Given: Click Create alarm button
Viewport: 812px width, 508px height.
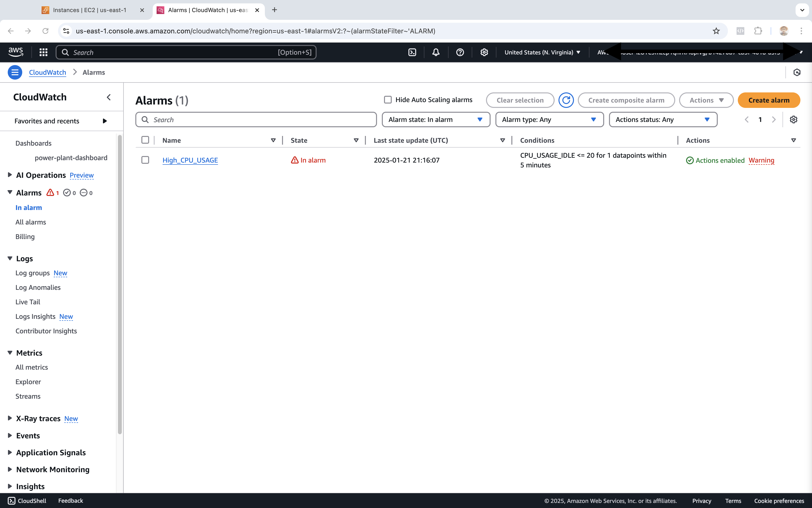Looking at the screenshot, I should 769,100.
